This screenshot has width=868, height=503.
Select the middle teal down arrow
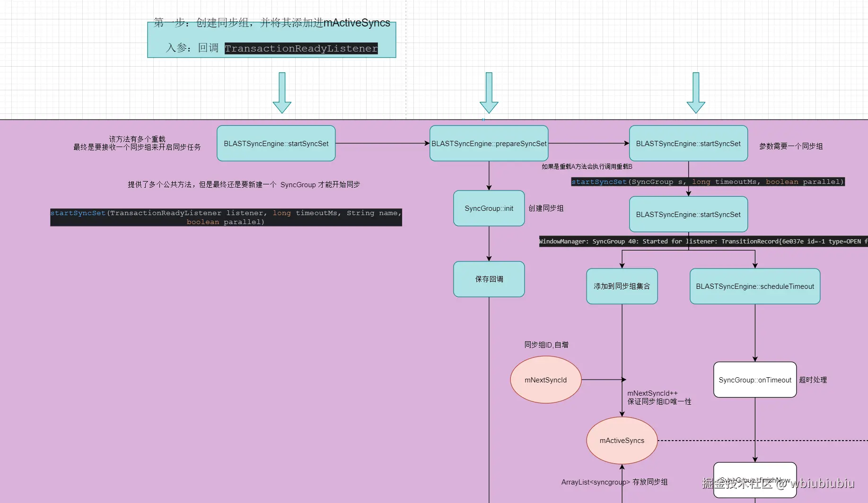point(488,93)
